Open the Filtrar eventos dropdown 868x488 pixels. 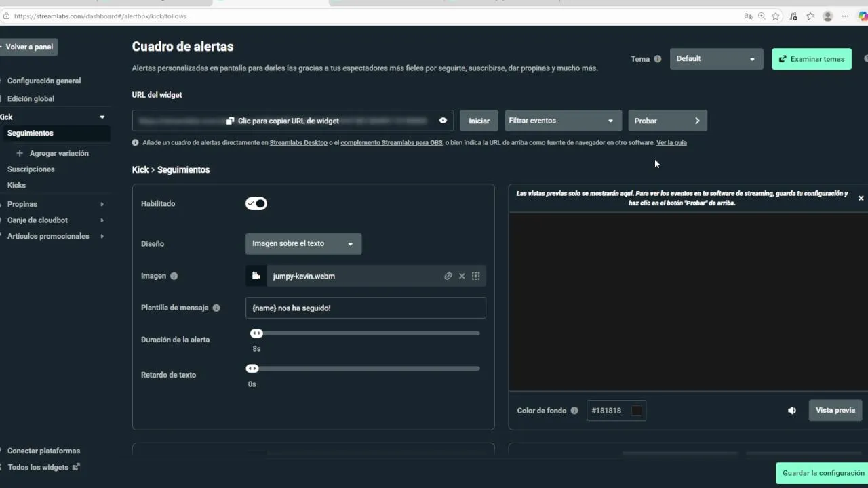[561, 121]
